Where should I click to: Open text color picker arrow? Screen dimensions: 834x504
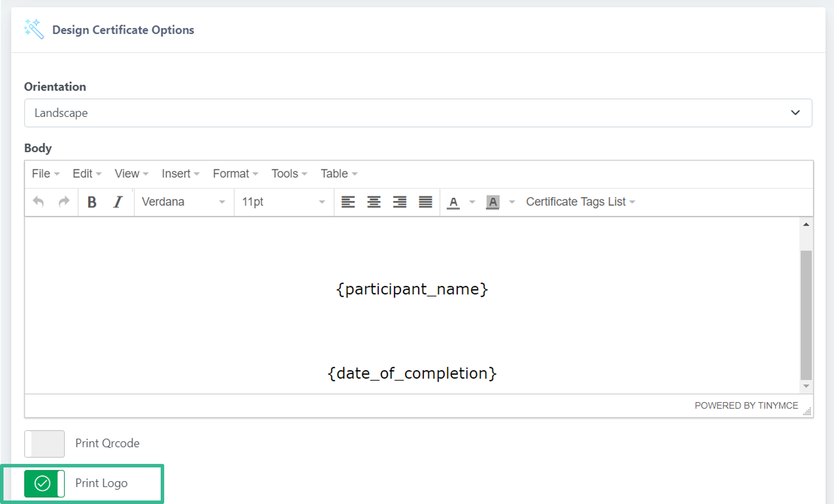click(472, 202)
